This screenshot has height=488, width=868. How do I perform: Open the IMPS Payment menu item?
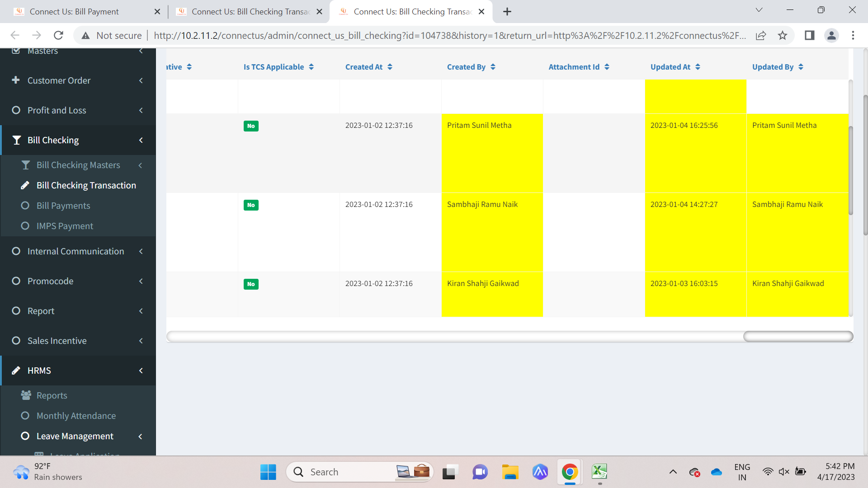65,226
